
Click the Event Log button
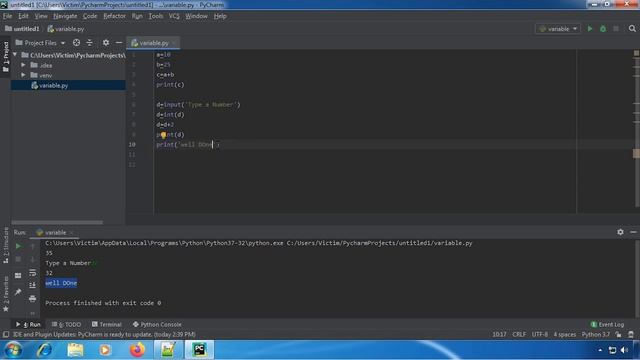pyautogui.click(x=607, y=324)
